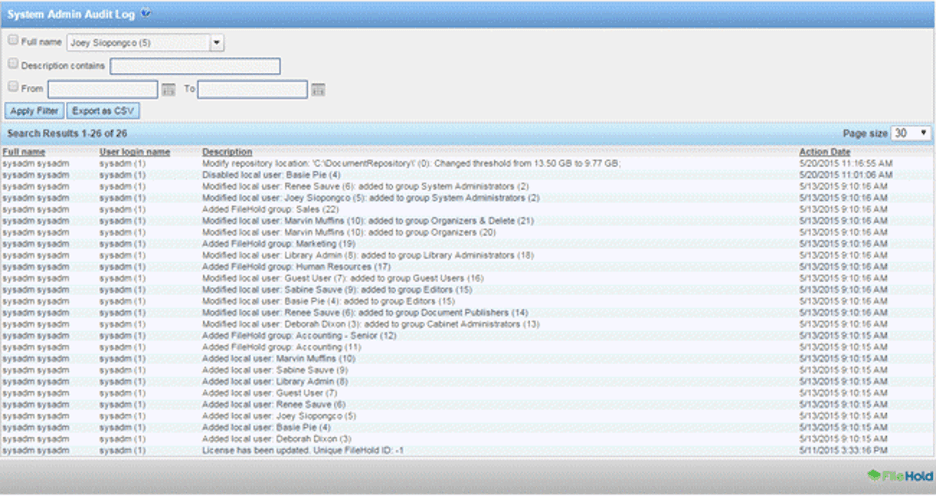Sort by Full name column header
The image size is (936, 496).
24,152
